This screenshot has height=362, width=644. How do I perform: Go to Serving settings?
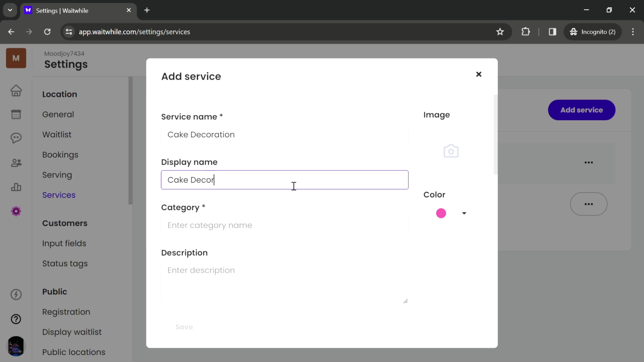tap(57, 175)
